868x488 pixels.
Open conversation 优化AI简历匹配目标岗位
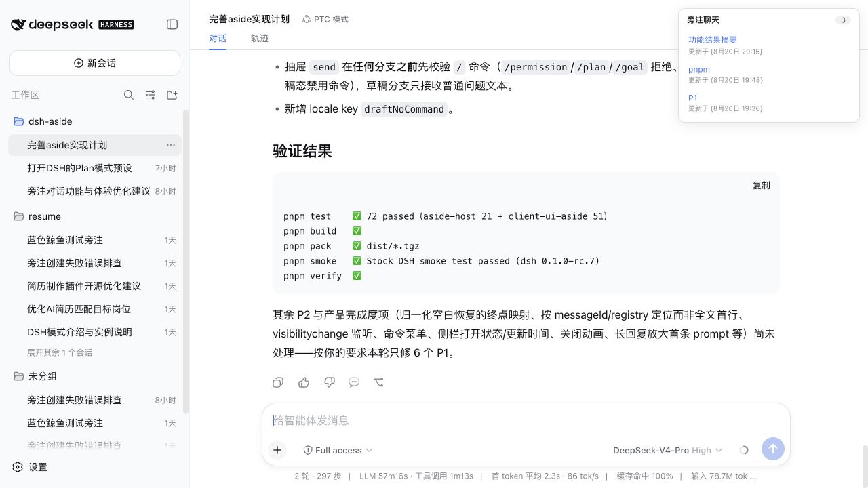pos(95,309)
